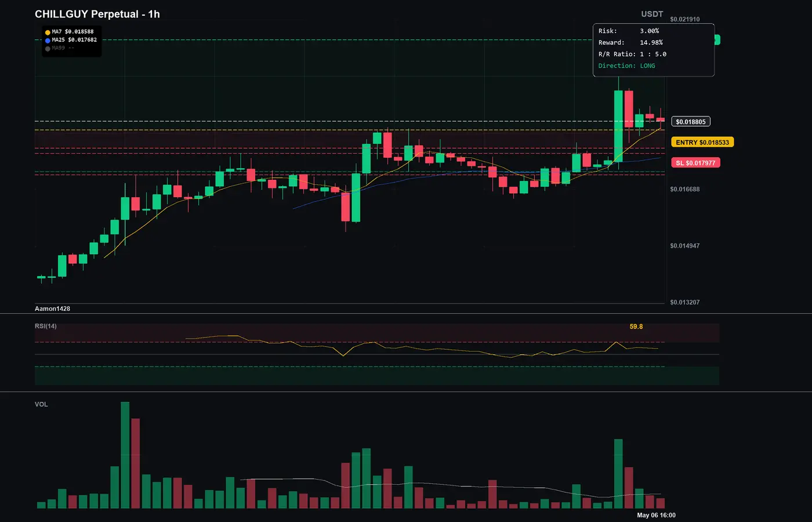Screen dimensions: 812x522
Task: Click the Aamon1428 username label
Action: click(x=52, y=309)
